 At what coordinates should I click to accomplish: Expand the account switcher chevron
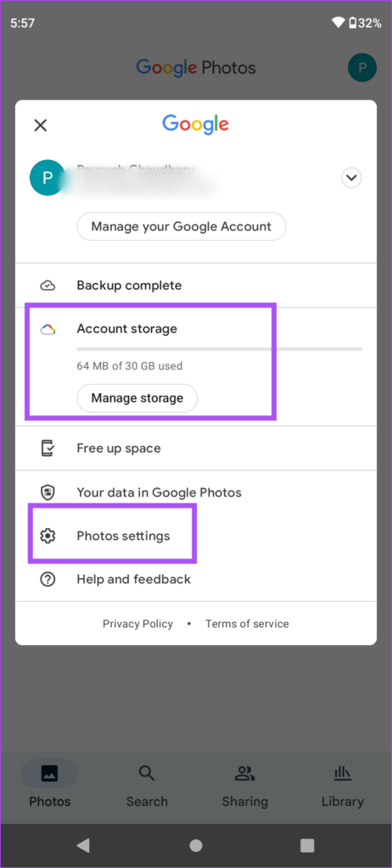click(x=350, y=178)
